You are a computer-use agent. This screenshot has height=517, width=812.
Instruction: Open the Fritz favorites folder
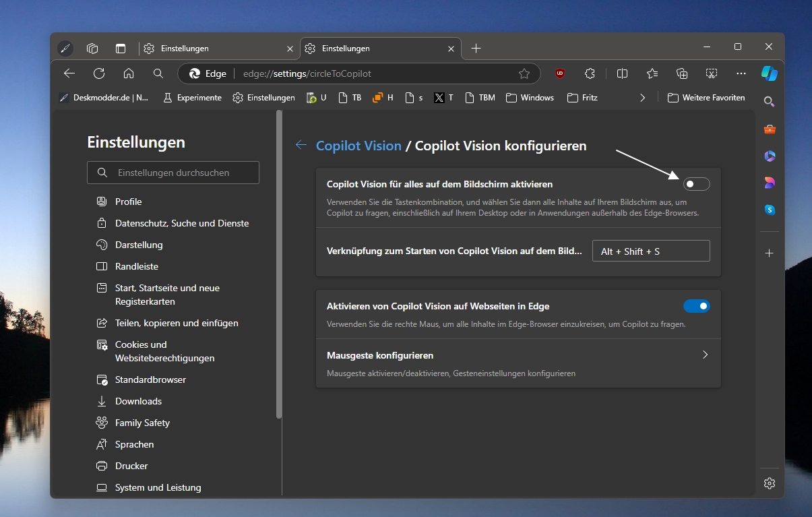point(583,98)
